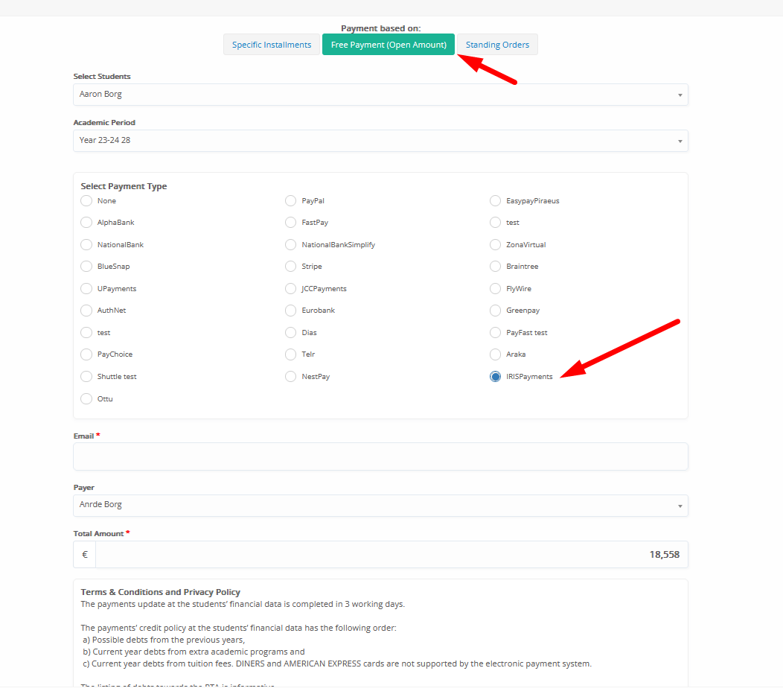The image size is (783, 700).
Task: Select the None payment option
Action: click(86, 201)
